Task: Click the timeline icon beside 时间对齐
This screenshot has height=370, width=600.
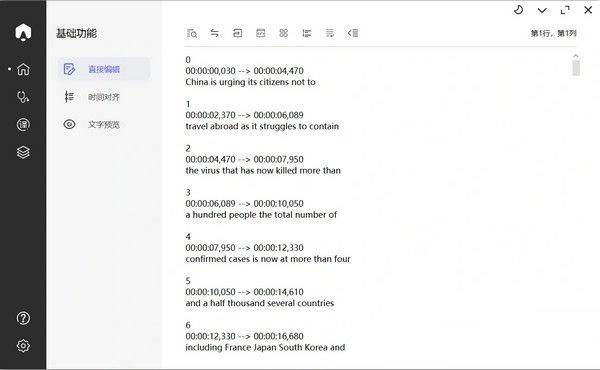Action: tap(69, 97)
